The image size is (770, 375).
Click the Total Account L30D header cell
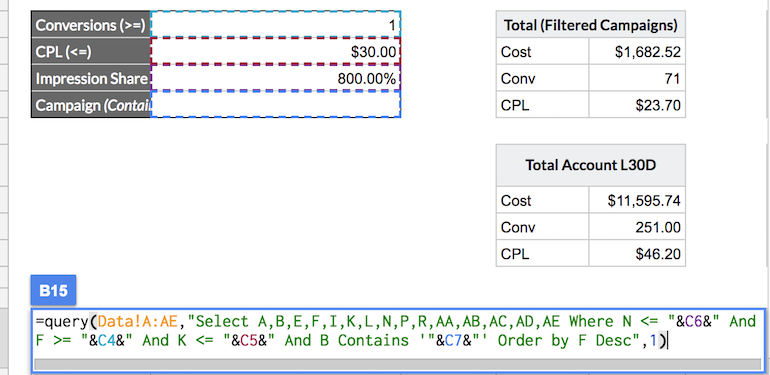pyautogui.click(x=591, y=165)
